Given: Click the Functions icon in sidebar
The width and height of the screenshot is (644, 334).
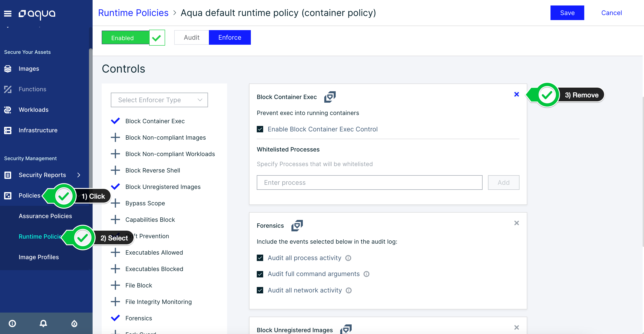Looking at the screenshot, I should (x=8, y=89).
